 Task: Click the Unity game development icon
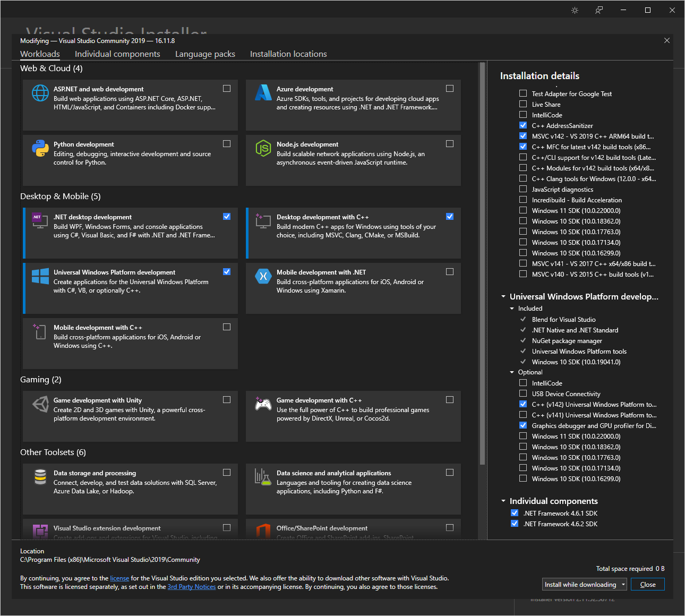pos(40,404)
